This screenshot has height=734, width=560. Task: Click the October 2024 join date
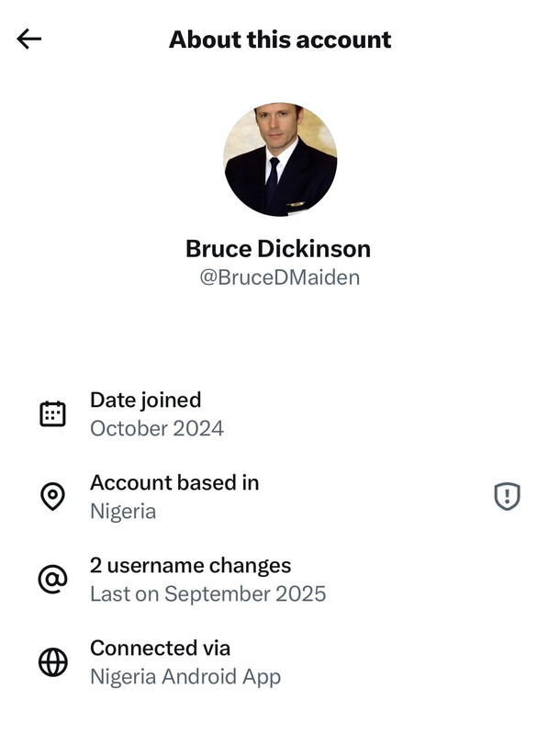[x=157, y=429]
